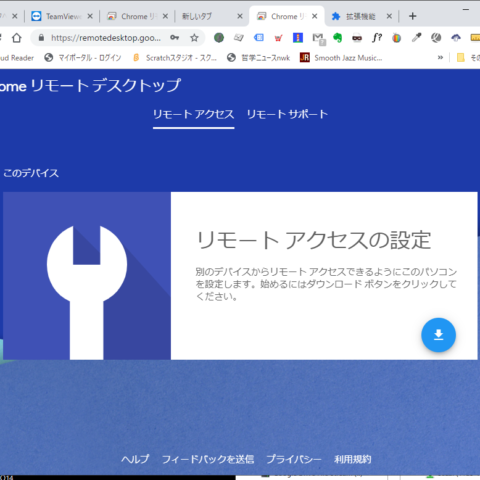This screenshot has height=480, width=480.
Task: Click the blue lighthouse extension icon
Action: point(298,38)
